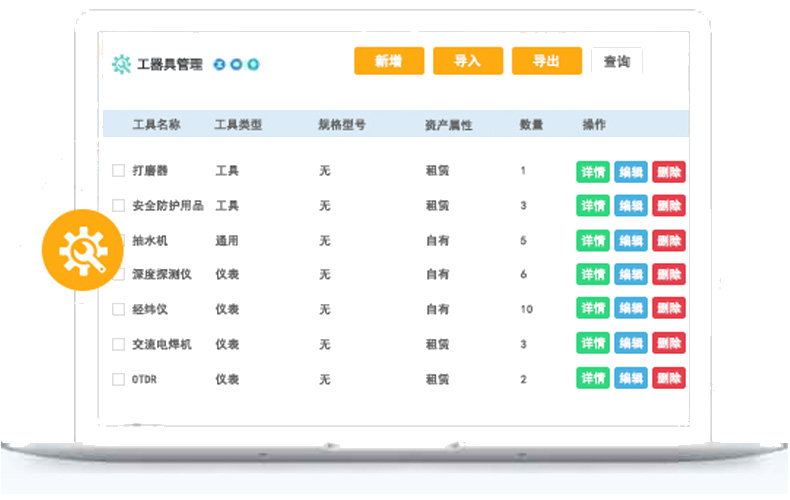Image resolution: width=790 pixels, height=500 pixels.
Task: Select the tool name 经纬仪
Action: (x=150, y=309)
